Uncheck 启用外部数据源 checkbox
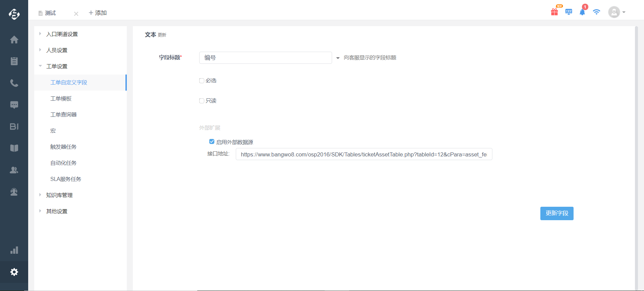644x291 pixels. (x=212, y=142)
